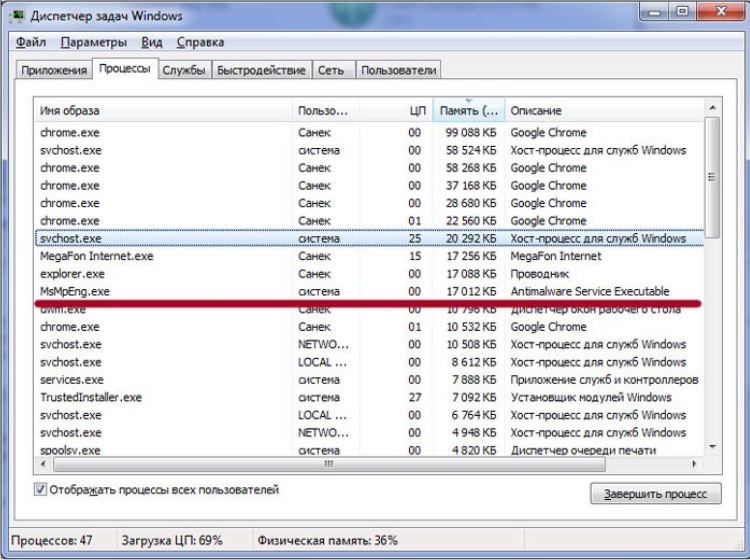This screenshot has width=750, height=560.
Task: Open the Вид menu
Action: pyautogui.click(x=152, y=42)
